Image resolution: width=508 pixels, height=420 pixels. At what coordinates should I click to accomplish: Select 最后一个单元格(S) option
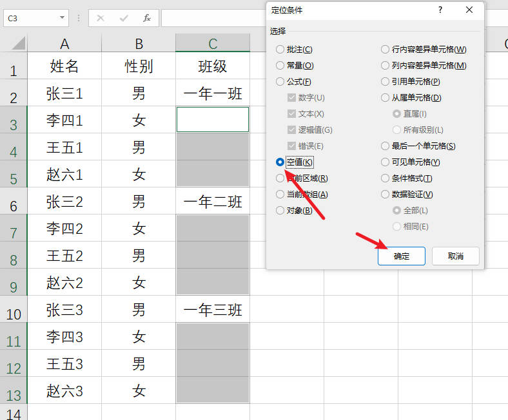tap(386, 146)
